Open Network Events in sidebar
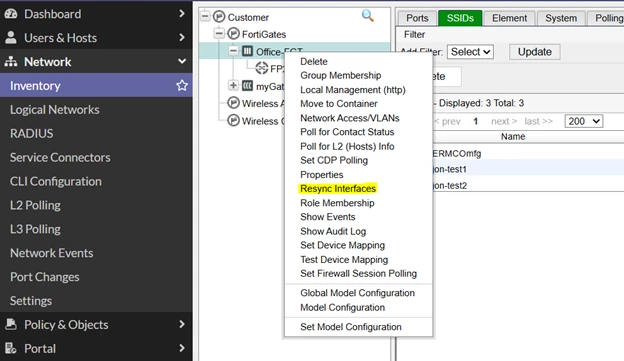 point(52,253)
